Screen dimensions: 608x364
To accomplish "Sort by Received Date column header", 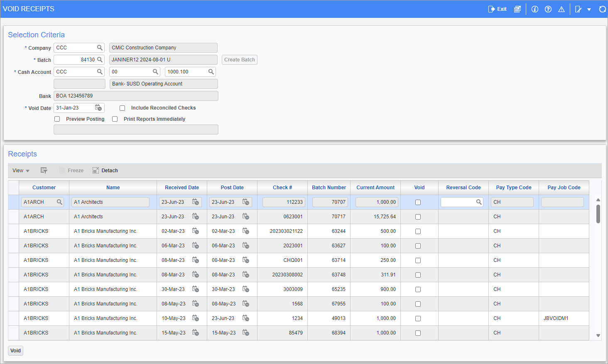I will click(x=182, y=188).
